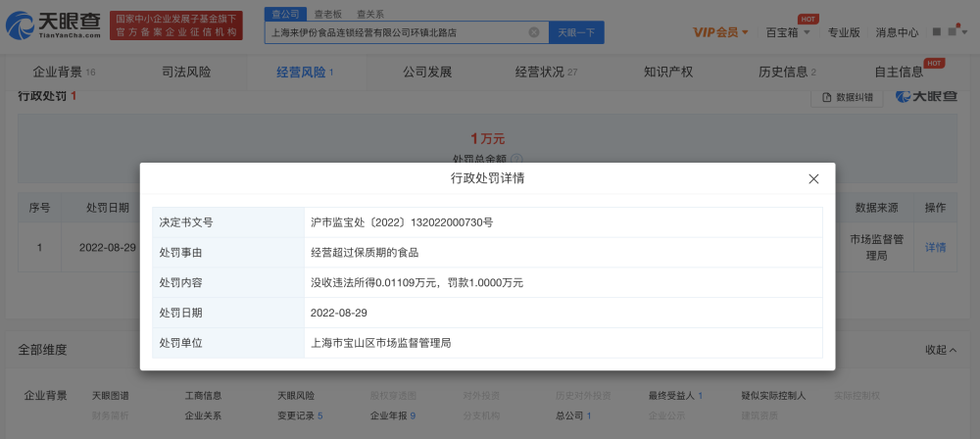
Task: Click the company name search field
Action: (397, 32)
